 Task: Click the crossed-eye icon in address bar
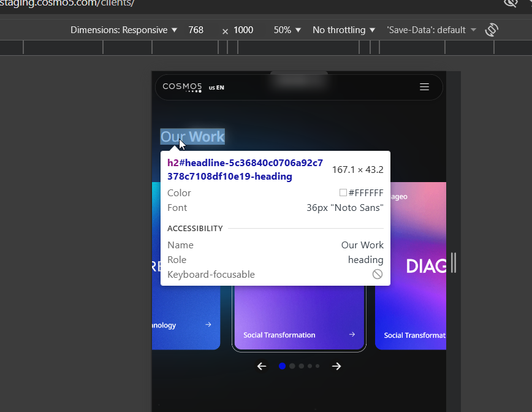point(511,3)
